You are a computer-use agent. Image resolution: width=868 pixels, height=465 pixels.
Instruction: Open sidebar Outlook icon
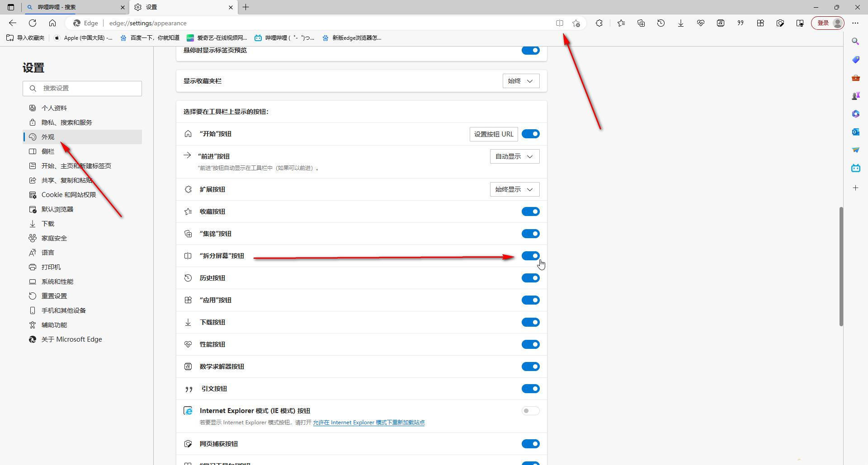(x=855, y=132)
